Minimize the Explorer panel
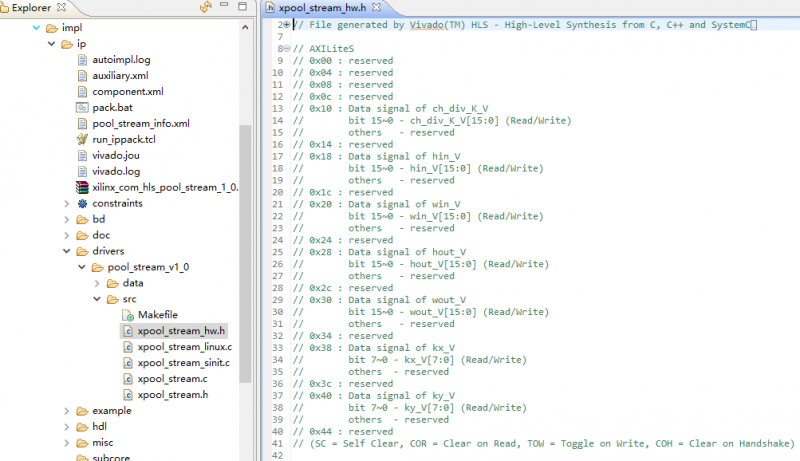The image size is (800, 461). [224, 5]
